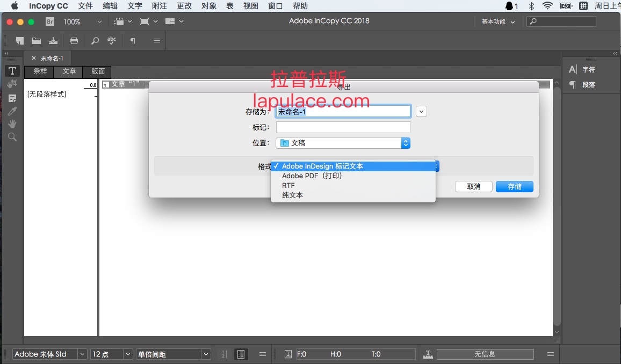
Task: Select the Zoom tool in the toolbox
Action: click(12, 137)
